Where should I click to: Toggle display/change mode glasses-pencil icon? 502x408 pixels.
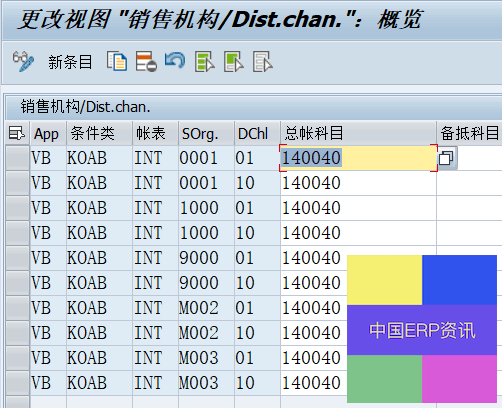pos(23,61)
